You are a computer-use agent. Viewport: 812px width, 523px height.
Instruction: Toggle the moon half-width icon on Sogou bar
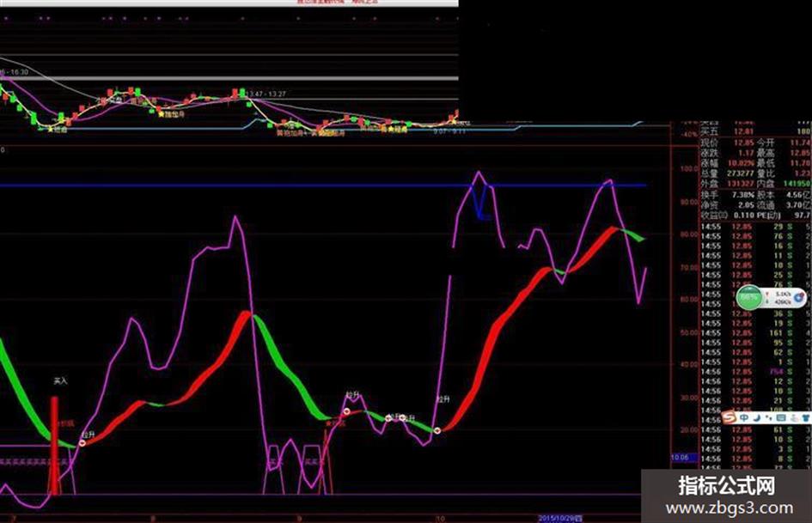757,418
